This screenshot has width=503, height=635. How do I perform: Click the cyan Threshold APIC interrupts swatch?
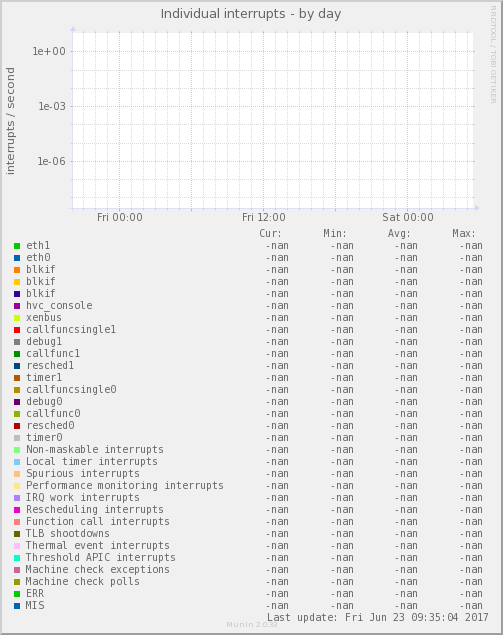pyautogui.click(x=17, y=558)
